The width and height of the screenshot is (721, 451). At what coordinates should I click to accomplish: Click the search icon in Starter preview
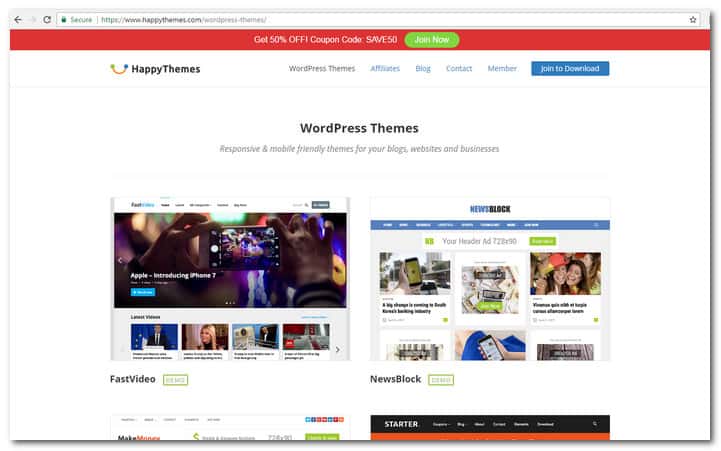[x=595, y=424]
